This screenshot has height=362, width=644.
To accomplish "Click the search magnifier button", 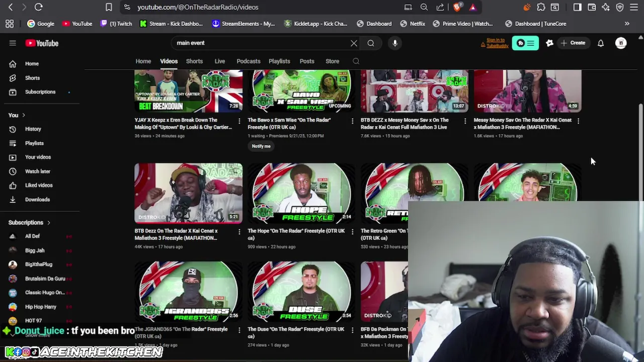I will [371, 43].
